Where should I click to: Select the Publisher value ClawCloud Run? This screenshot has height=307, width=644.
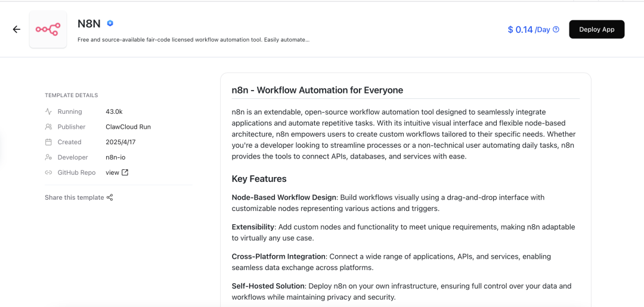128,127
